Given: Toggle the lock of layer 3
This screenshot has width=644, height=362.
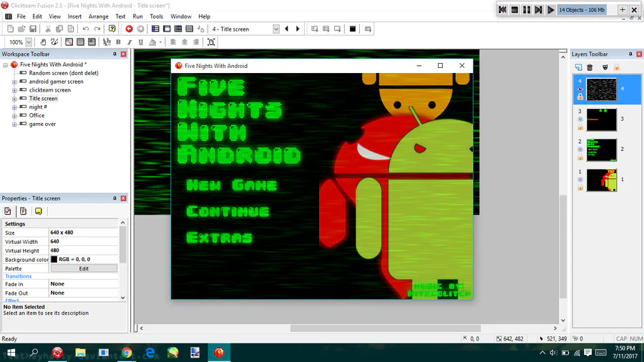Looking at the screenshot, I should click(580, 127).
